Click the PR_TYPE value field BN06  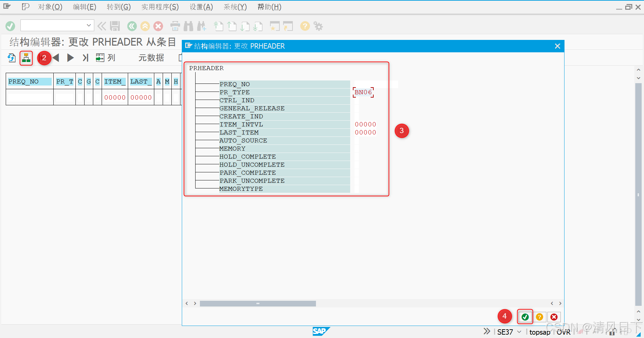pos(363,92)
